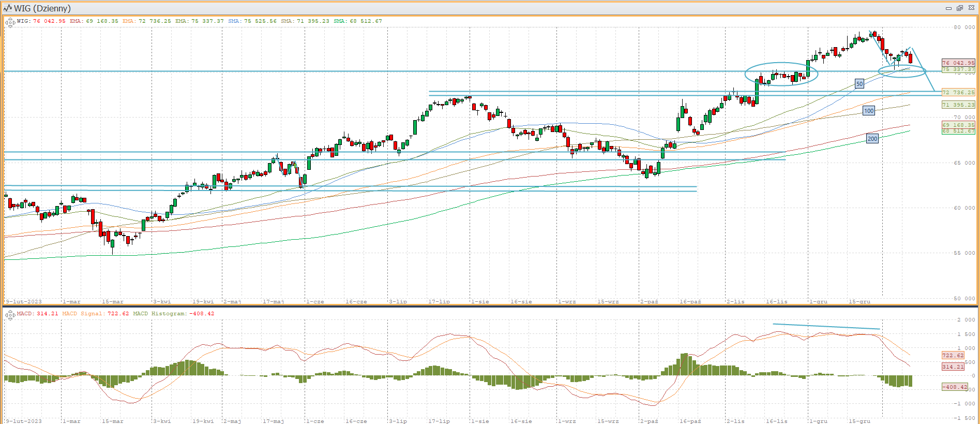Restore down the WIG chart window
980x424 pixels.
tap(960, 8)
